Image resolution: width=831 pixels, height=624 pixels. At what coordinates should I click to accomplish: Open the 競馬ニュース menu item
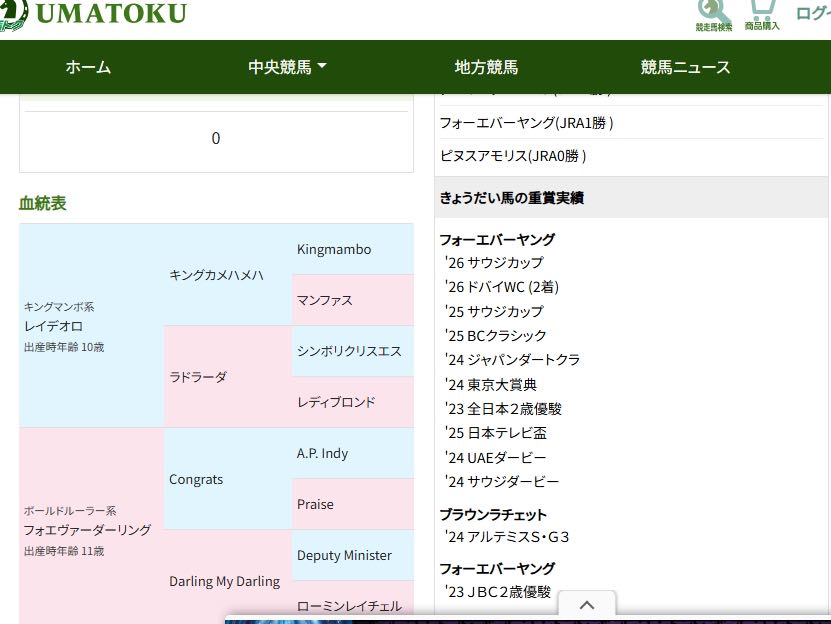(x=685, y=68)
